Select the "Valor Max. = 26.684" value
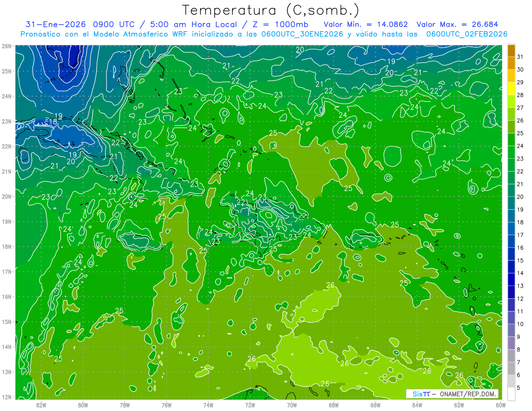Screen dimensions: 532x411 457,24
